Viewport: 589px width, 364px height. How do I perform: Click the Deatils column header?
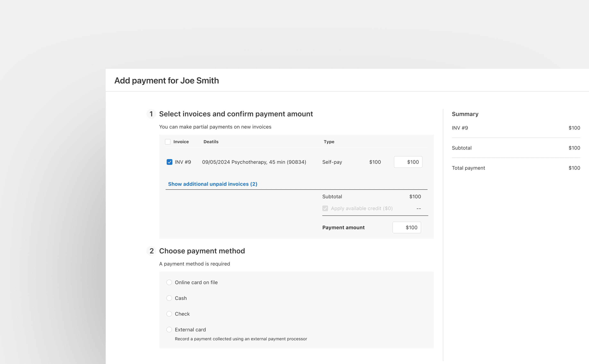pyautogui.click(x=211, y=142)
